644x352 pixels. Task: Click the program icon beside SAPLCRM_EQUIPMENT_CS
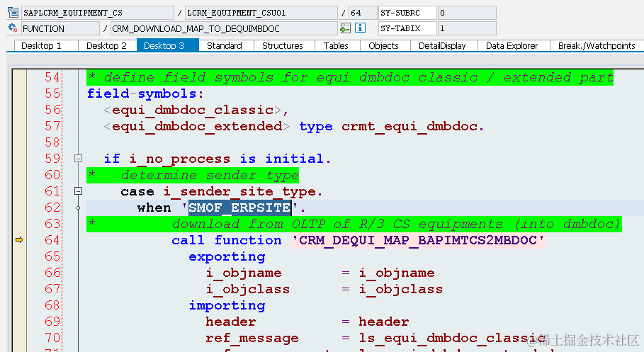[13, 13]
